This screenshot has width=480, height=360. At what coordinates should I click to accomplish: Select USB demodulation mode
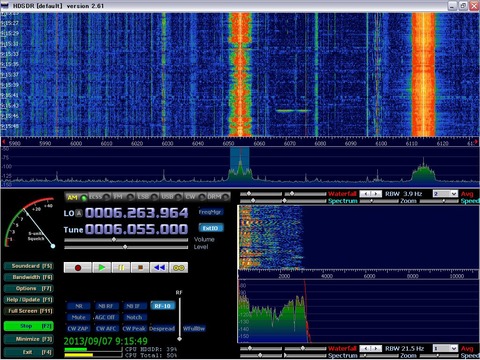pyautogui.click(x=171, y=197)
